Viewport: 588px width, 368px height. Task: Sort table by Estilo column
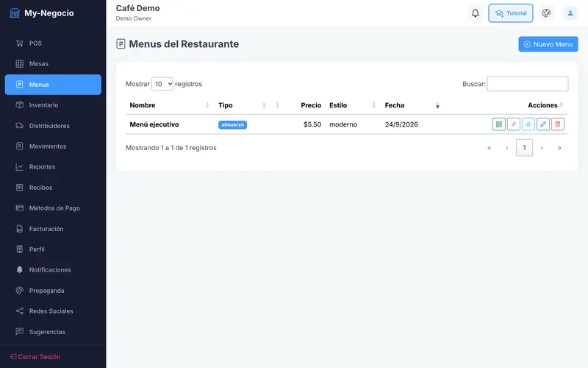click(353, 105)
